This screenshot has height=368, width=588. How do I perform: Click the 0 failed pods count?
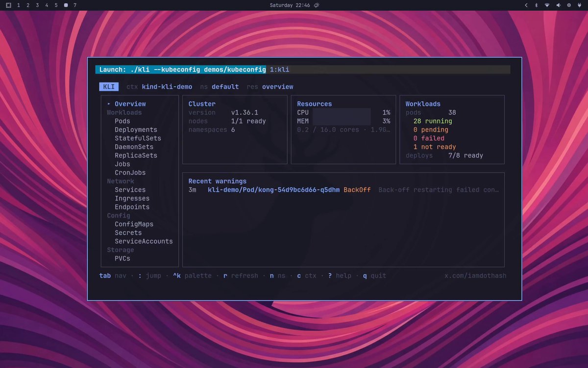point(429,138)
